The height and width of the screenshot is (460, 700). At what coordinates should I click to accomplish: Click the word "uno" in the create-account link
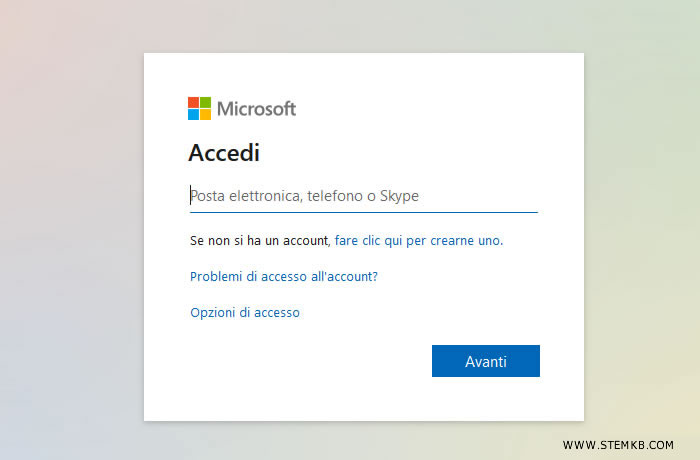[x=489, y=241]
